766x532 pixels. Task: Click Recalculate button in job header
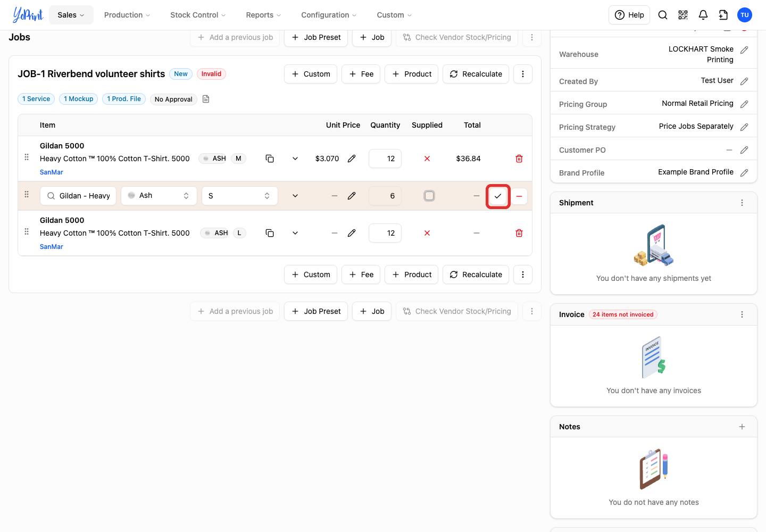point(476,74)
